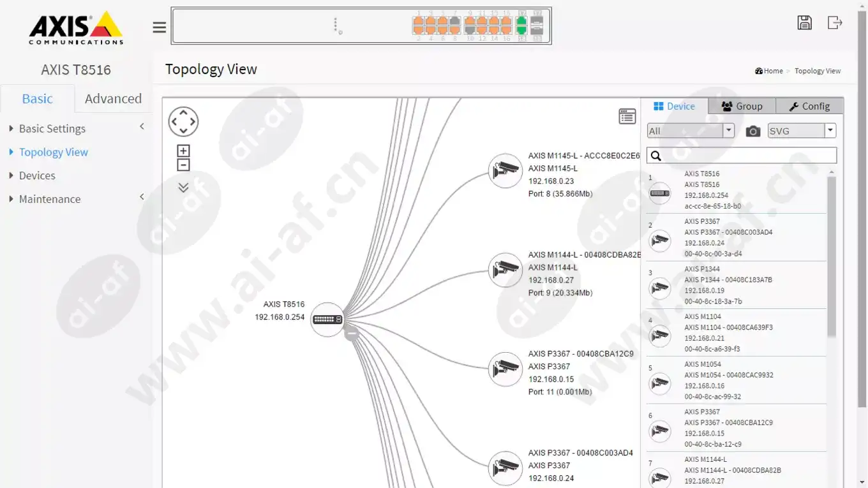
Task: Click port 12 on front panel
Action: pyautogui.click(x=482, y=30)
